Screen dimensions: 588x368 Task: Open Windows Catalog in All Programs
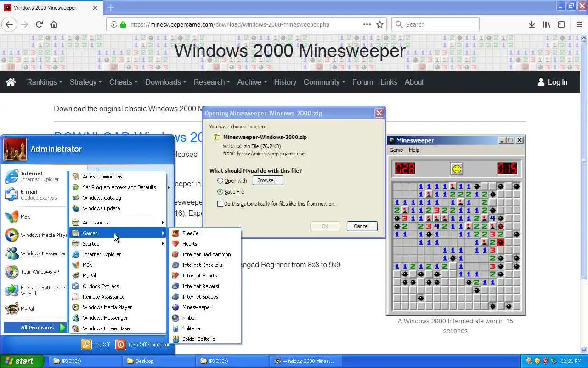click(118, 198)
